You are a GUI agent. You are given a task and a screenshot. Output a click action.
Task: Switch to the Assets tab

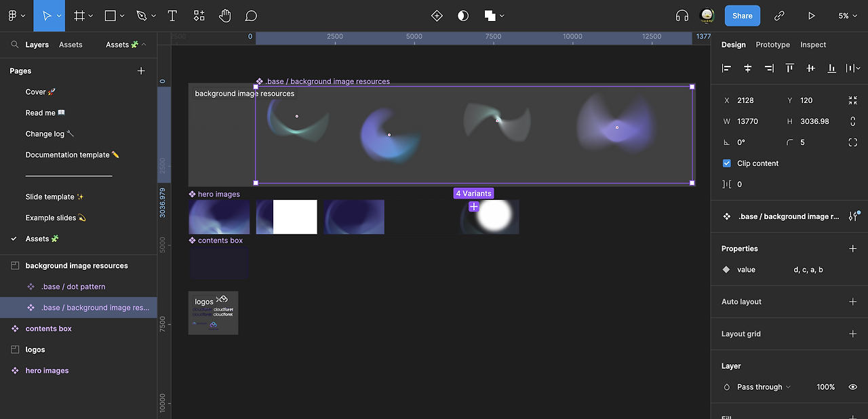(71, 45)
